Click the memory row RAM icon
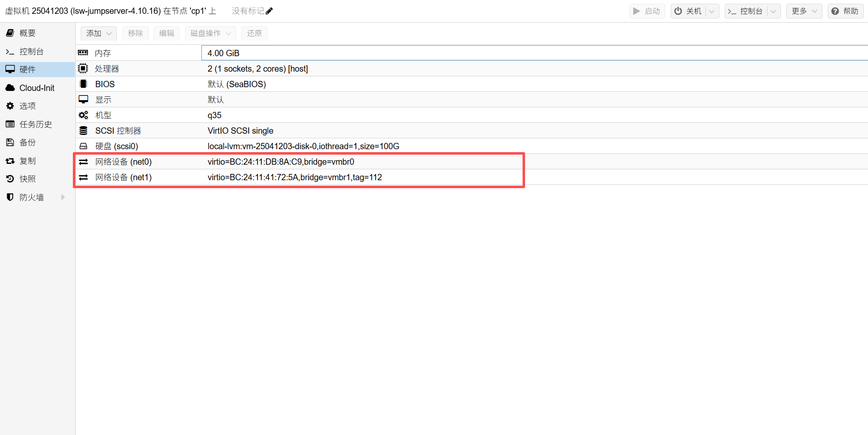This screenshot has height=435, width=868. (x=83, y=53)
